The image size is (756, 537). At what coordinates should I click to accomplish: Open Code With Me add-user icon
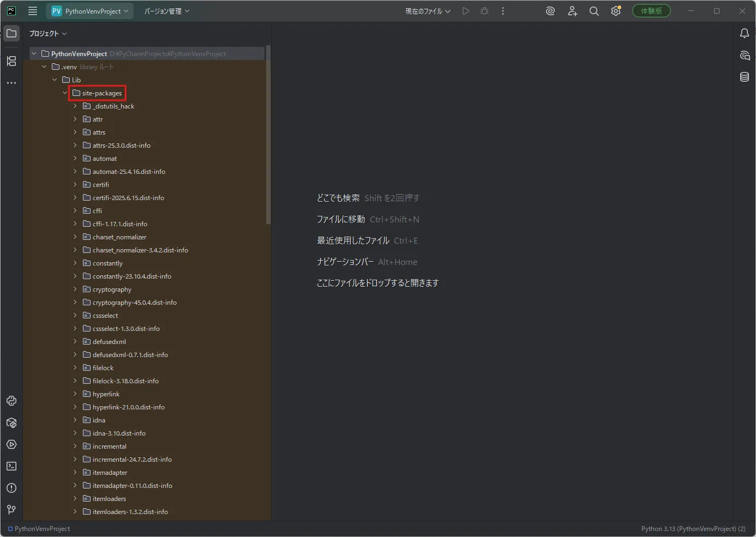pyautogui.click(x=572, y=11)
